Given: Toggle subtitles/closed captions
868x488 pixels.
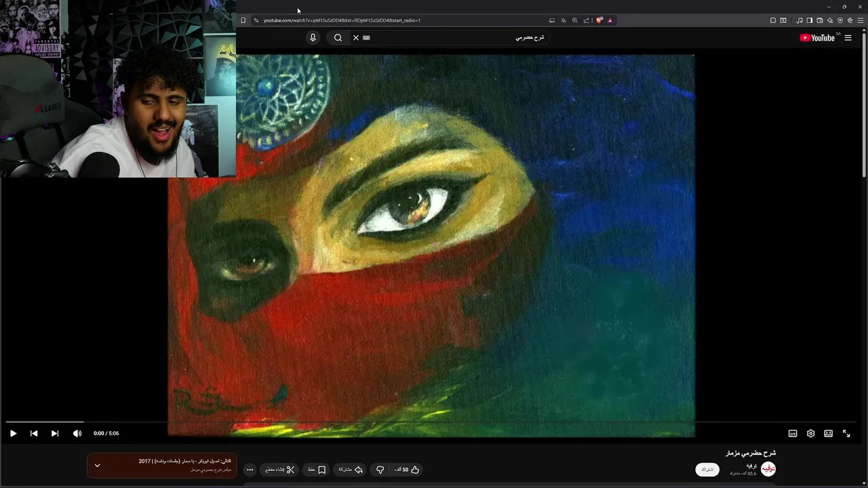Looking at the screenshot, I should pyautogui.click(x=793, y=433).
